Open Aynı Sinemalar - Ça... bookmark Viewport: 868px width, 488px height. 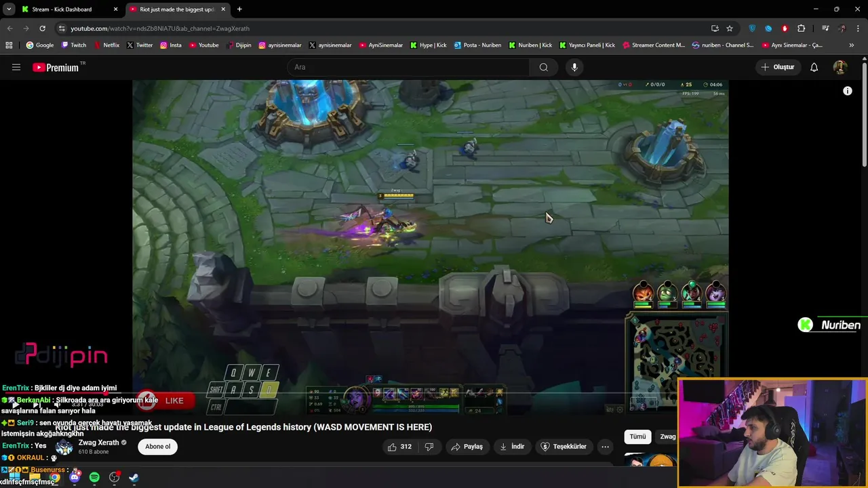tap(792, 45)
